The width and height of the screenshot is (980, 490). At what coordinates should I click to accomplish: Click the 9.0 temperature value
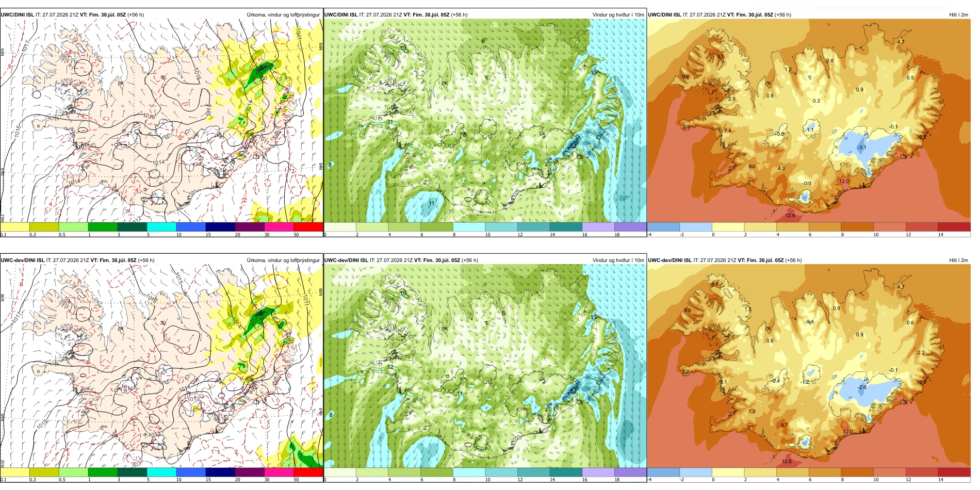pos(752,167)
